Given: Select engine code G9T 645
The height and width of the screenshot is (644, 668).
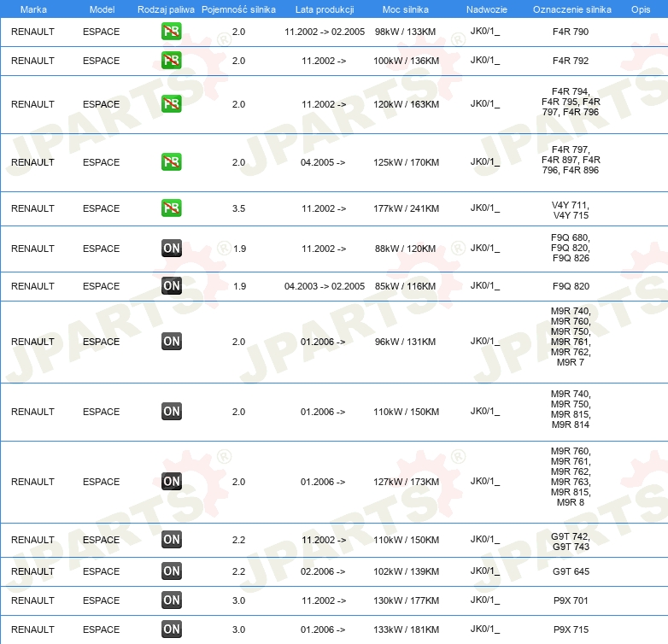Looking at the screenshot, I should pos(571,571).
